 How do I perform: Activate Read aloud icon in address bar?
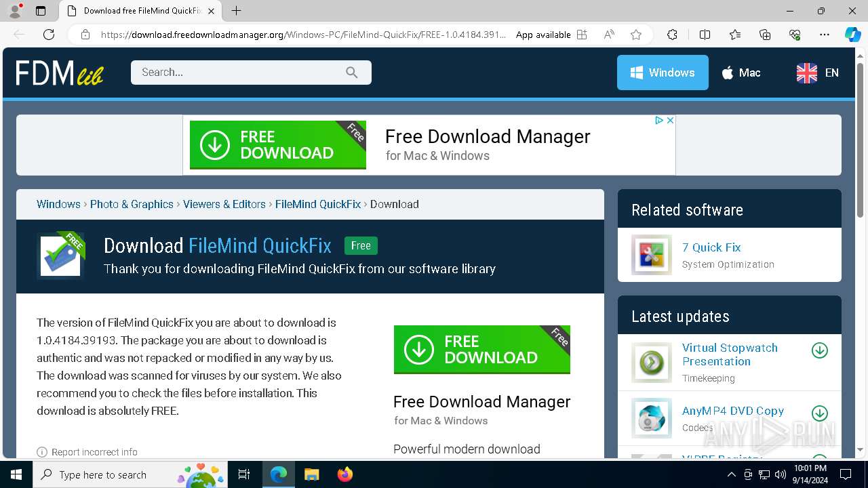[609, 35]
